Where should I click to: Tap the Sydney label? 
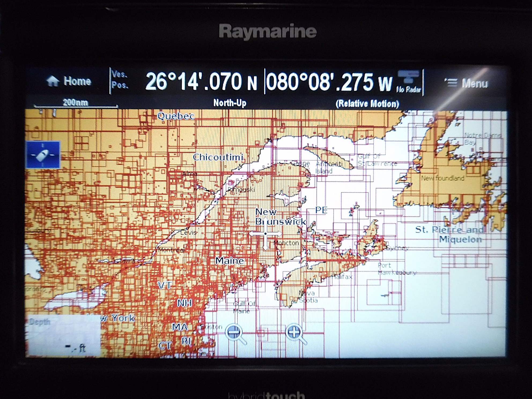point(397,248)
